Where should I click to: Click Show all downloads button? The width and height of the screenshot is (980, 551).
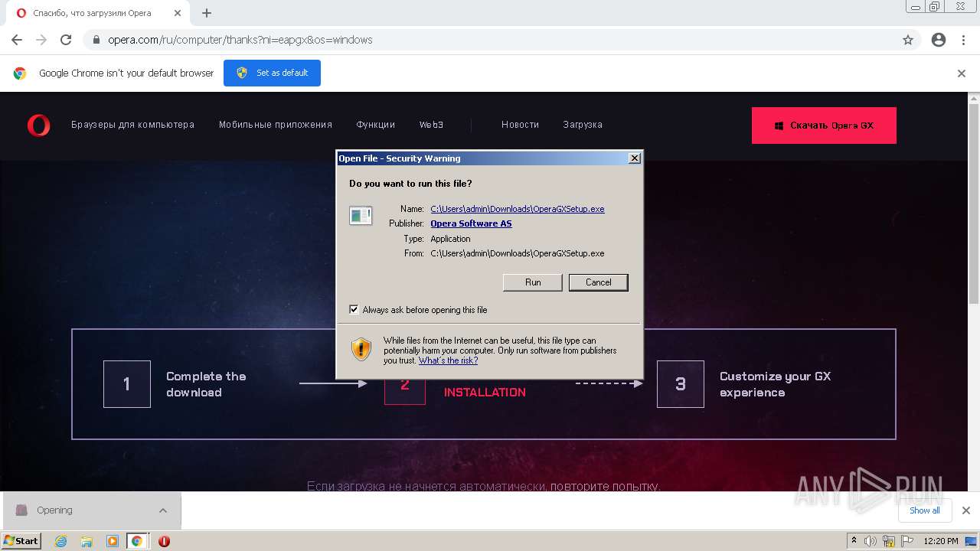tap(925, 510)
